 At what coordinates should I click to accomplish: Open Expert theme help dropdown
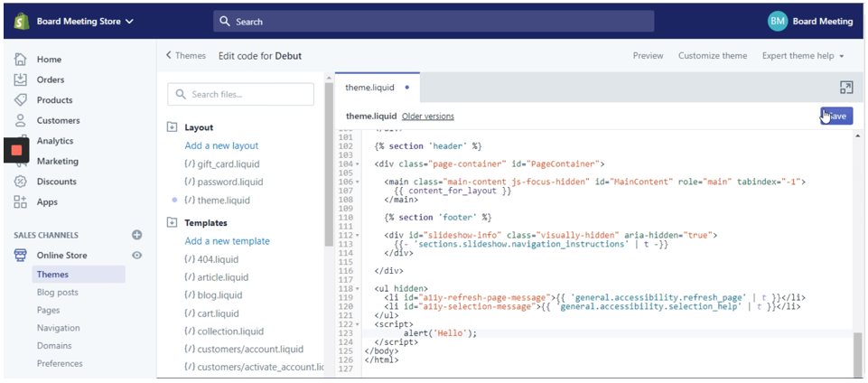[803, 56]
